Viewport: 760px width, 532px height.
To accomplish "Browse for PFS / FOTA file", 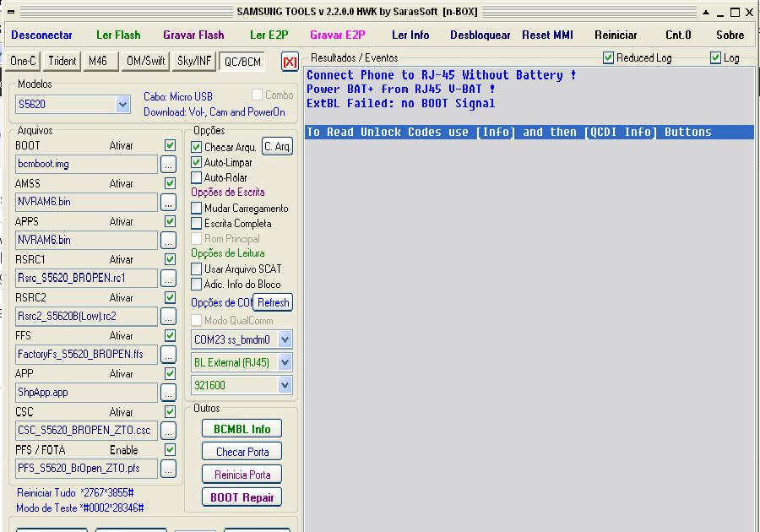I will pos(168,469).
